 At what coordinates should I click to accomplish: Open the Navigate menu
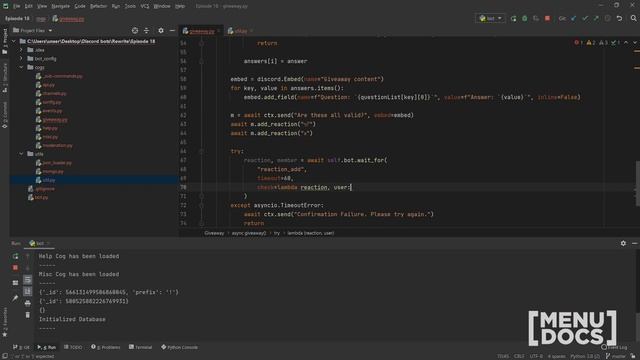[x=60, y=6]
